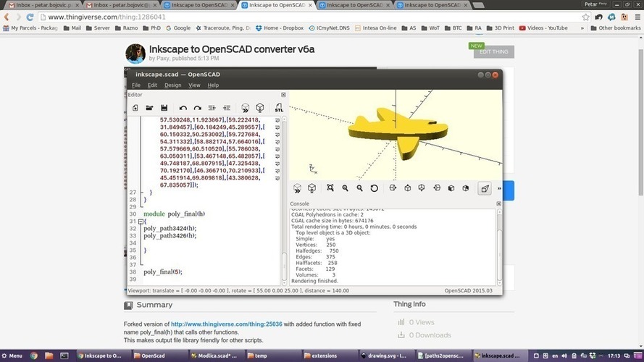
Task: Open the Menu button on the taskbar
Action: tap(12, 355)
